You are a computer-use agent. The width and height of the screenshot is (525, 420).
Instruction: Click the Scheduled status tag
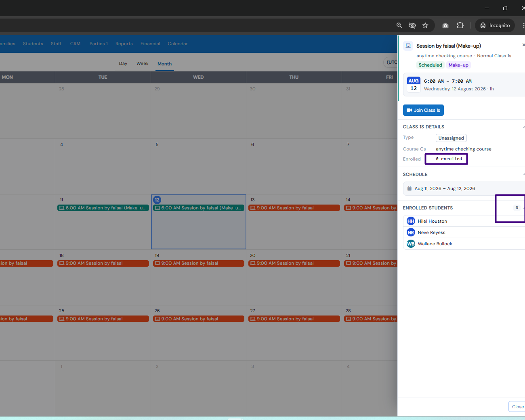(430, 65)
